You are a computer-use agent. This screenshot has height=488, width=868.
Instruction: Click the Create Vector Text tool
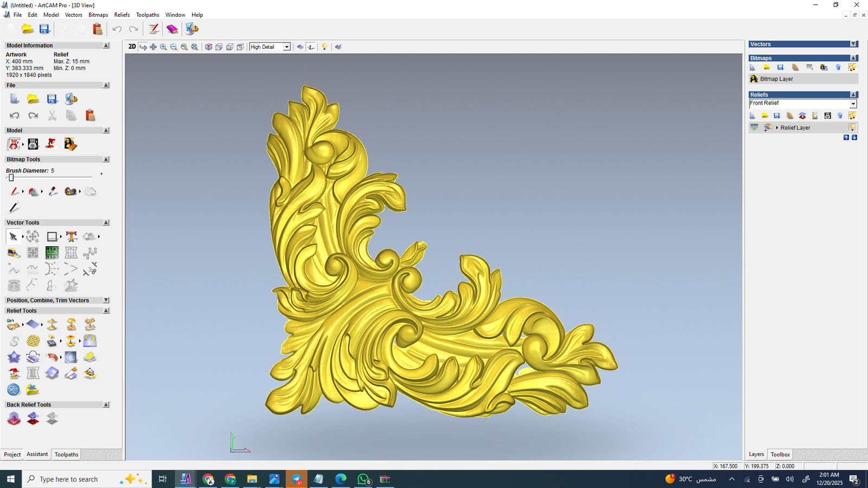pyautogui.click(x=71, y=236)
